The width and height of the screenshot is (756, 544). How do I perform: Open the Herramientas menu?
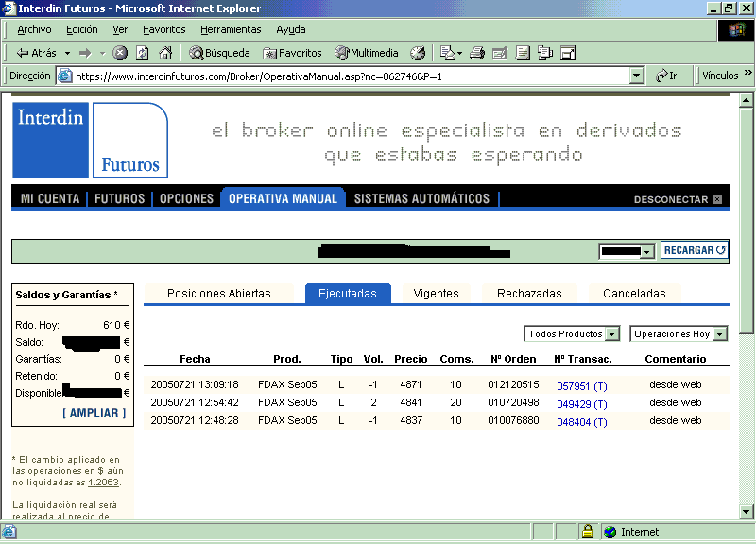tap(231, 30)
